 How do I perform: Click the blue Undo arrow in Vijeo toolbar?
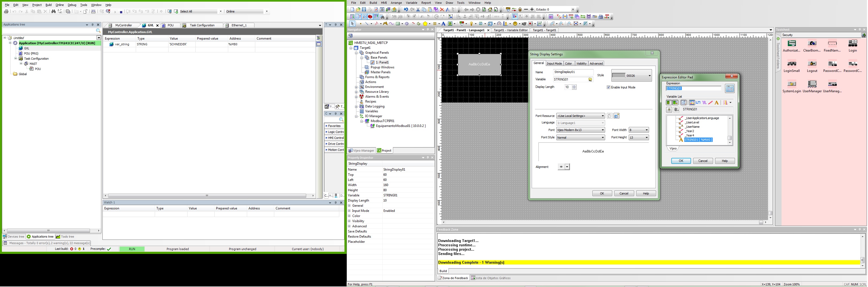point(406,9)
